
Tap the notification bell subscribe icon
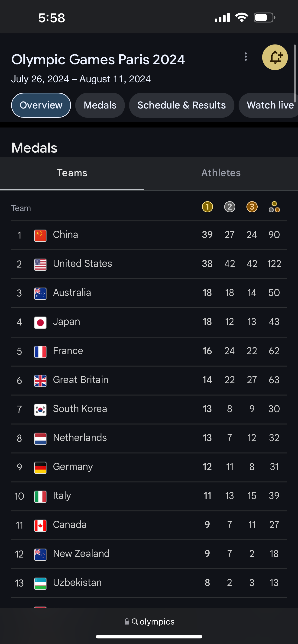tap(275, 57)
